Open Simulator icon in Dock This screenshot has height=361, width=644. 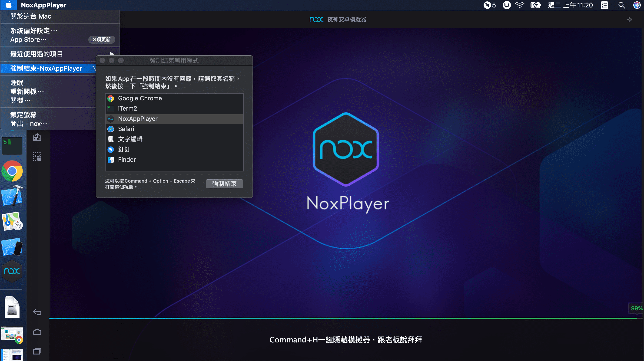12,247
